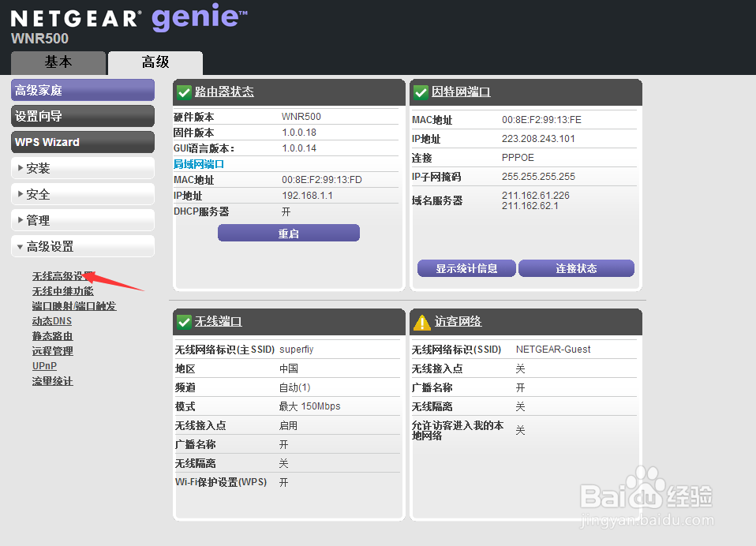Image resolution: width=756 pixels, height=546 pixels.
Task: Expand the 管理 section
Action: coord(83,220)
